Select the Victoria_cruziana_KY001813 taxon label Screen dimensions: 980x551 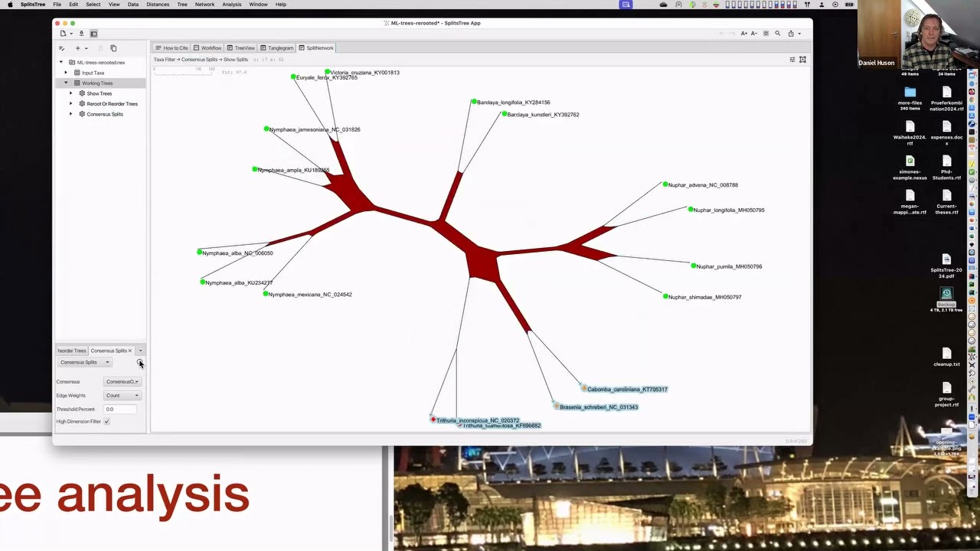click(364, 73)
